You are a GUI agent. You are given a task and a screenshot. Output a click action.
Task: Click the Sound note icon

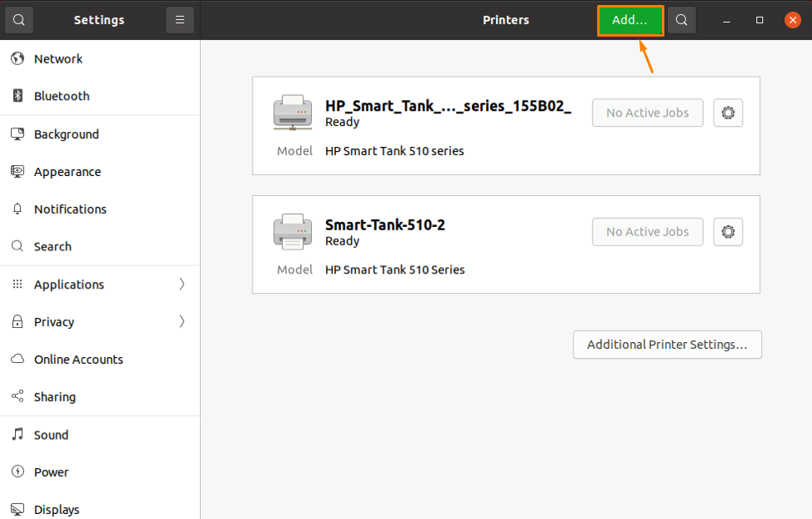(17, 434)
